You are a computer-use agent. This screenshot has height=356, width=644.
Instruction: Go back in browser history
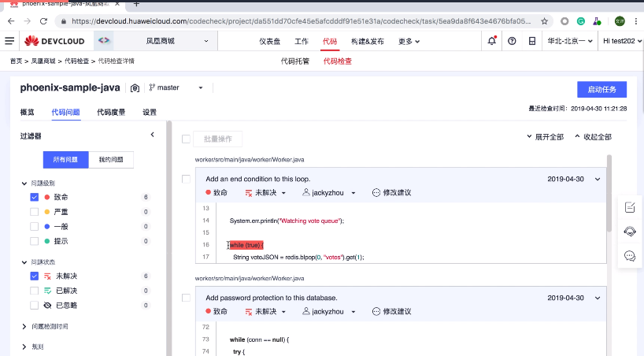pos(11,21)
